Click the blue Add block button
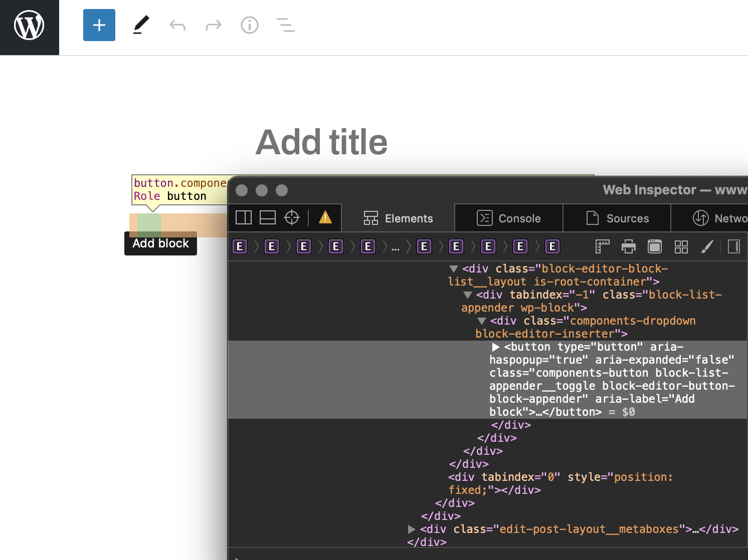 tap(99, 25)
